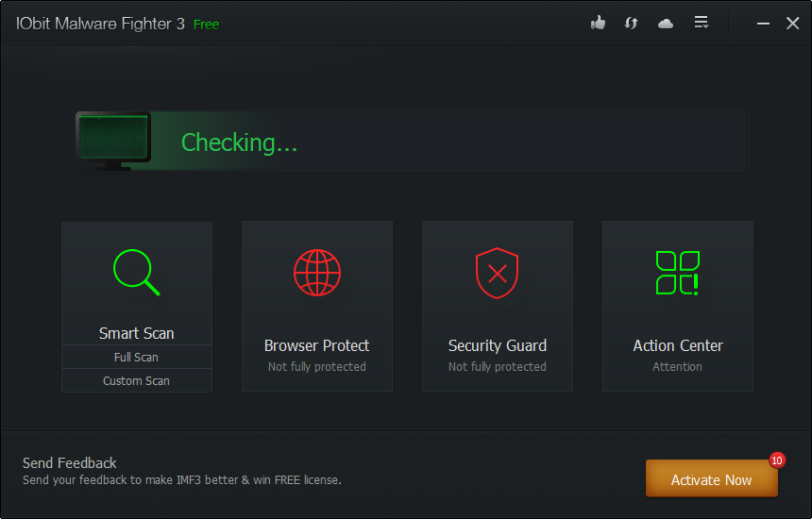Click the feedback description about FREE license
The height and width of the screenshot is (519, 812).
coord(182,480)
